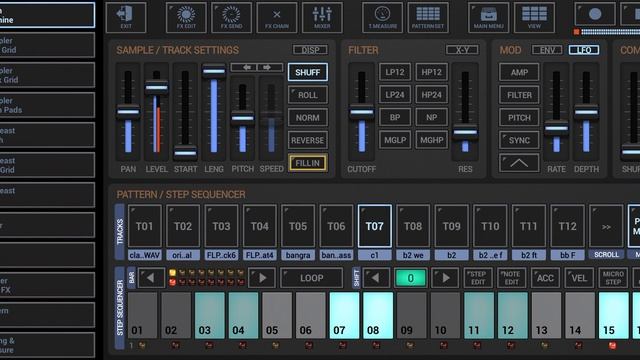Screen dimensions: 640x360
Task: Toggle REVERSE playback
Action: point(307,140)
